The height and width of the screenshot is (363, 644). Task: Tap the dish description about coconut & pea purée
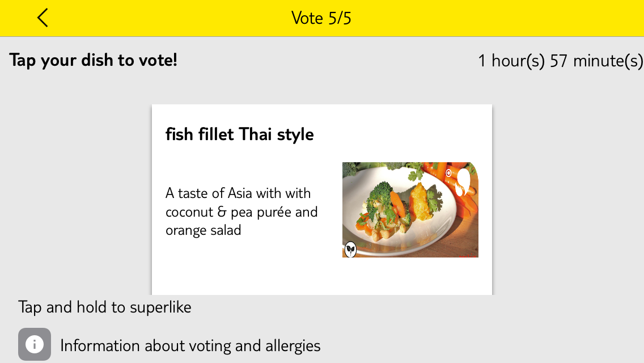click(241, 212)
